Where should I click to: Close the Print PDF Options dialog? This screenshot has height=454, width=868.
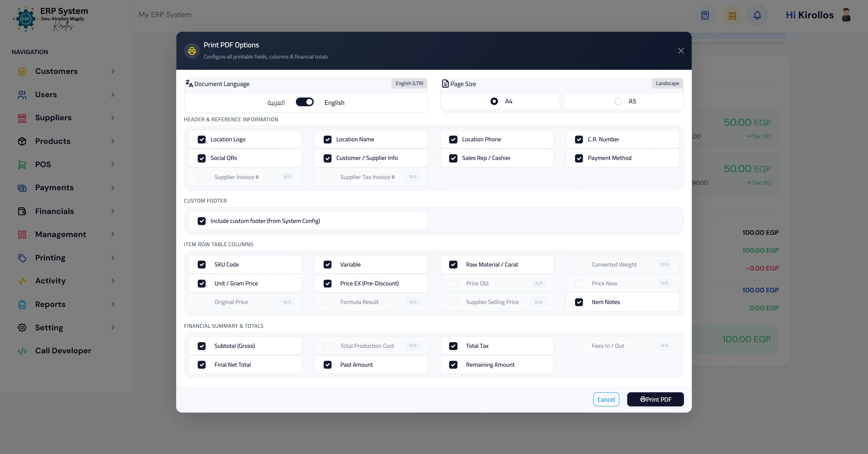pyautogui.click(x=681, y=51)
